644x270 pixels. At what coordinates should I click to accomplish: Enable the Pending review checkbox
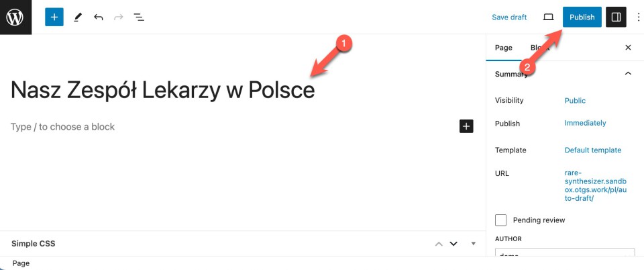tap(500, 220)
